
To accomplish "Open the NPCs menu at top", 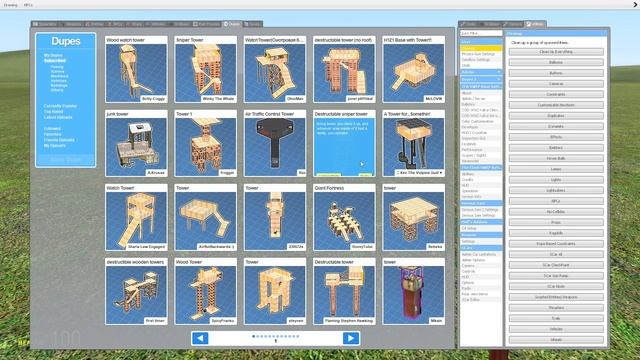I will (x=28, y=5).
